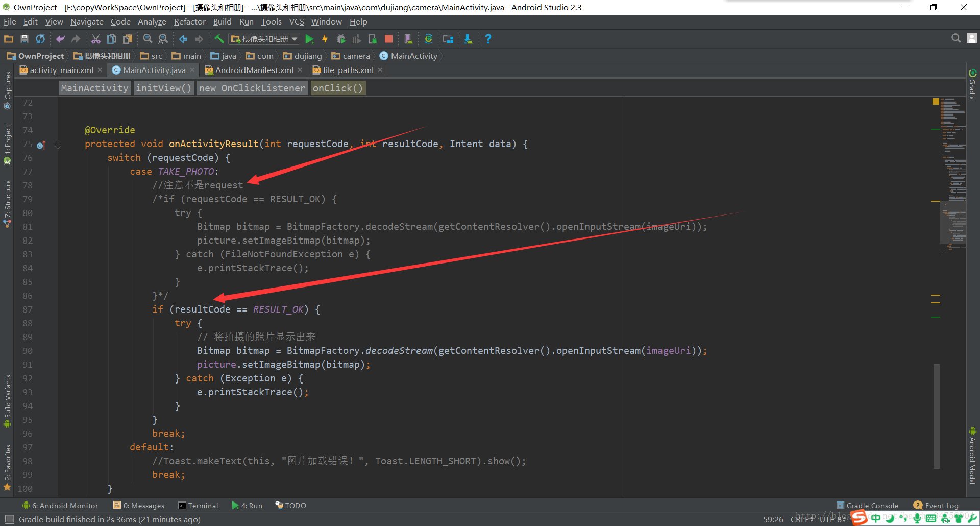980x526 pixels.
Task: Click the Debug app bug icon
Action: point(341,39)
